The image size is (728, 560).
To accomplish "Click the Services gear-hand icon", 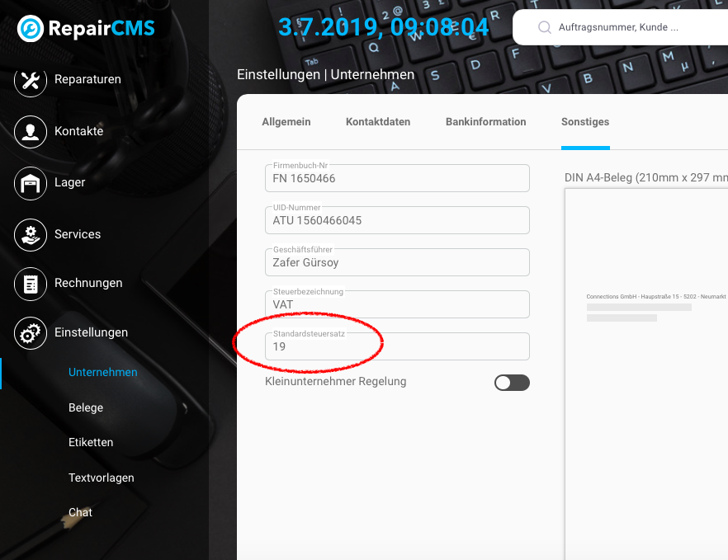I will click(31, 235).
